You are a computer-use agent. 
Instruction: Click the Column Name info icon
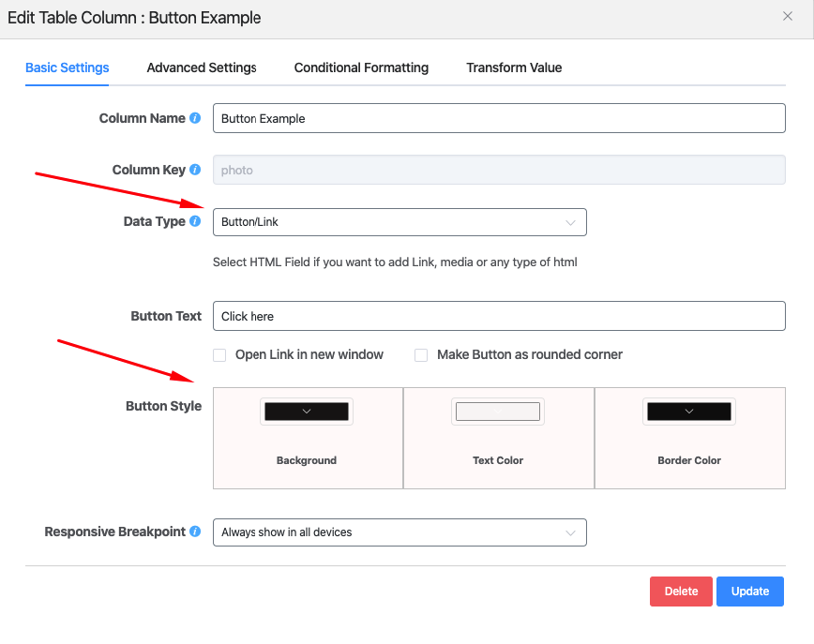pyautogui.click(x=195, y=118)
